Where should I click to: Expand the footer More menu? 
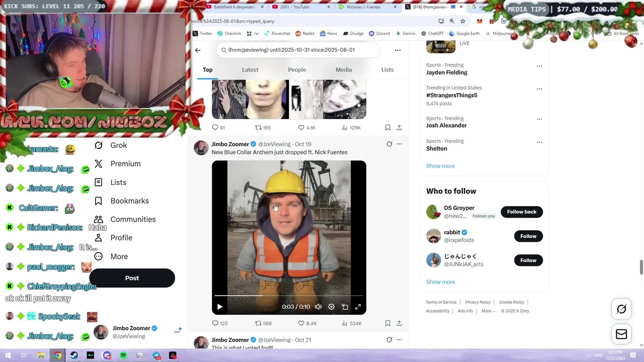(488, 311)
